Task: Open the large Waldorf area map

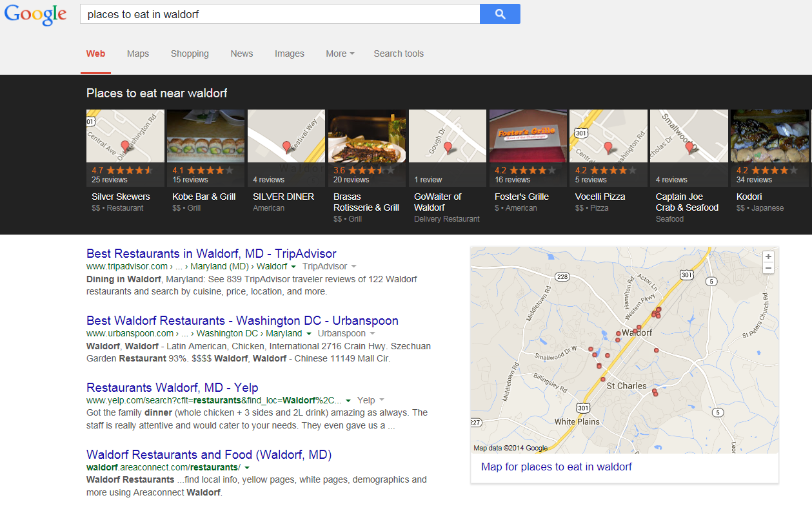Action: coord(624,350)
